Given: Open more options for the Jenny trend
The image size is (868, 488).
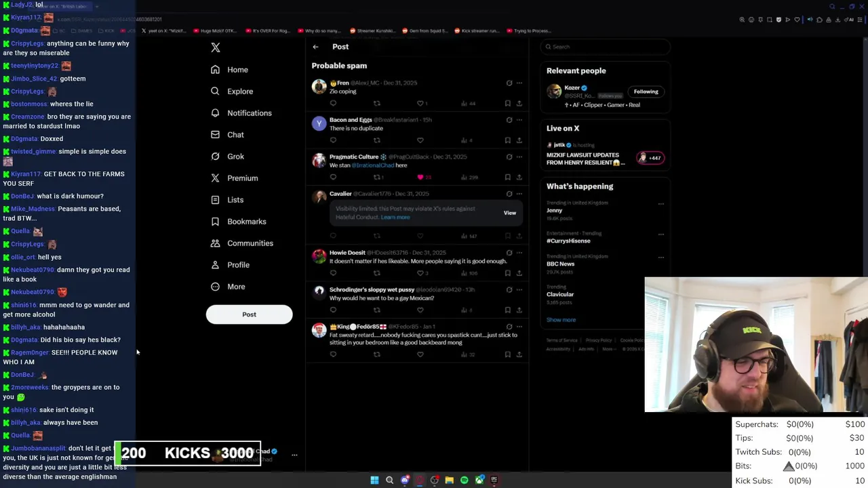Looking at the screenshot, I should tap(660, 204).
